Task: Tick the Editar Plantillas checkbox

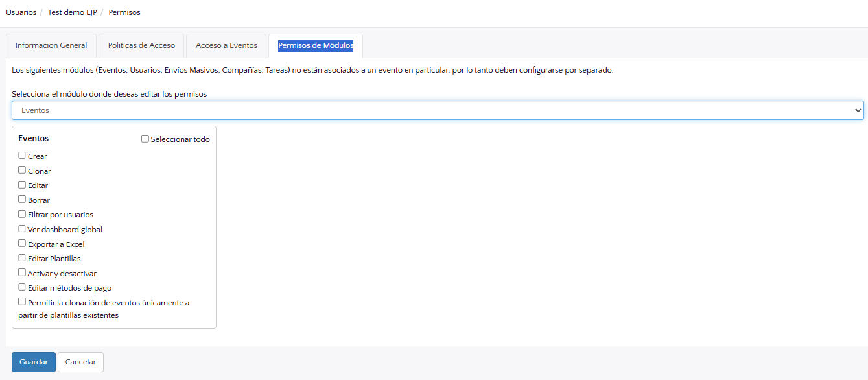Action: [x=22, y=258]
